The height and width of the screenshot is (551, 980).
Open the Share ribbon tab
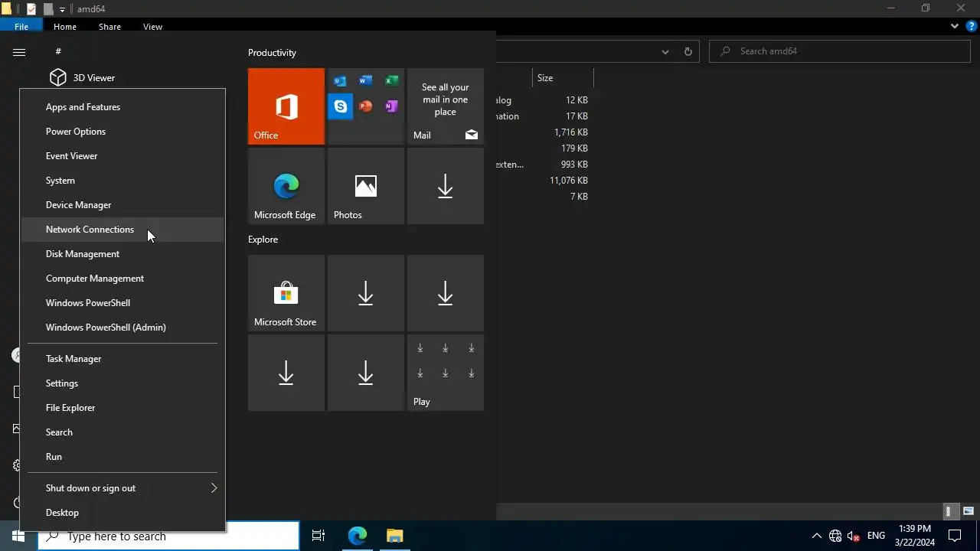click(109, 26)
